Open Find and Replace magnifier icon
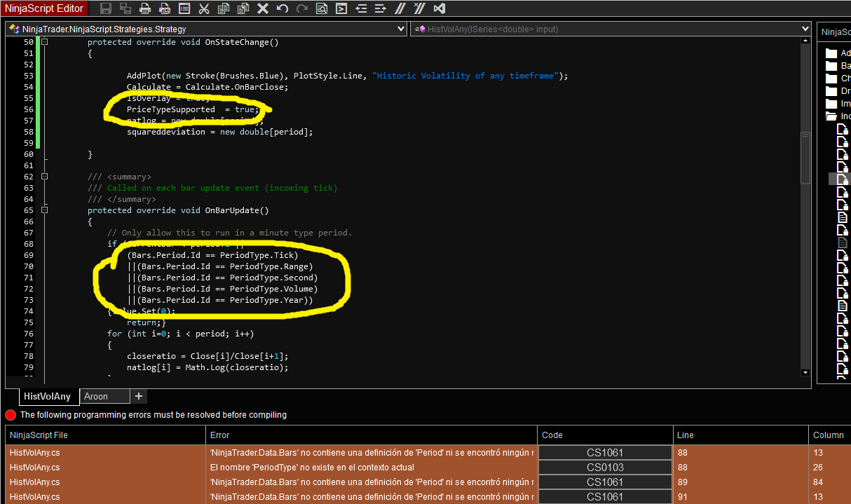 coord(322,8)
